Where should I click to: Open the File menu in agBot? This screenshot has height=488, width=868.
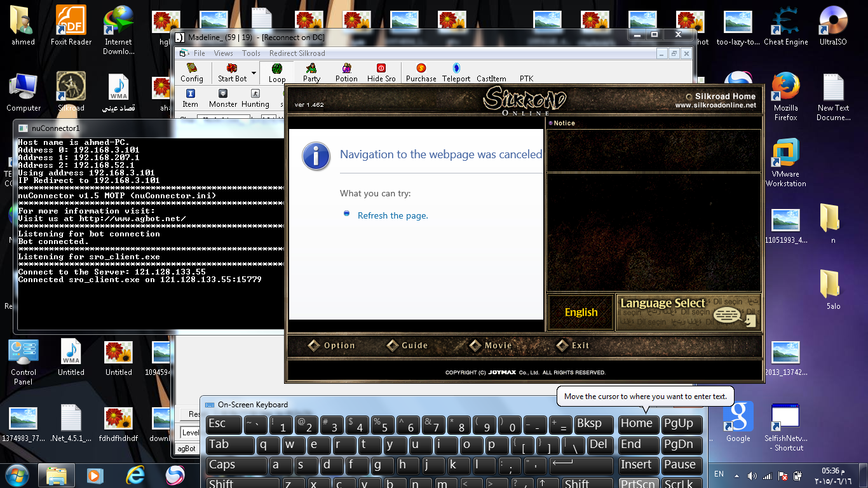[x=200, y=53]
